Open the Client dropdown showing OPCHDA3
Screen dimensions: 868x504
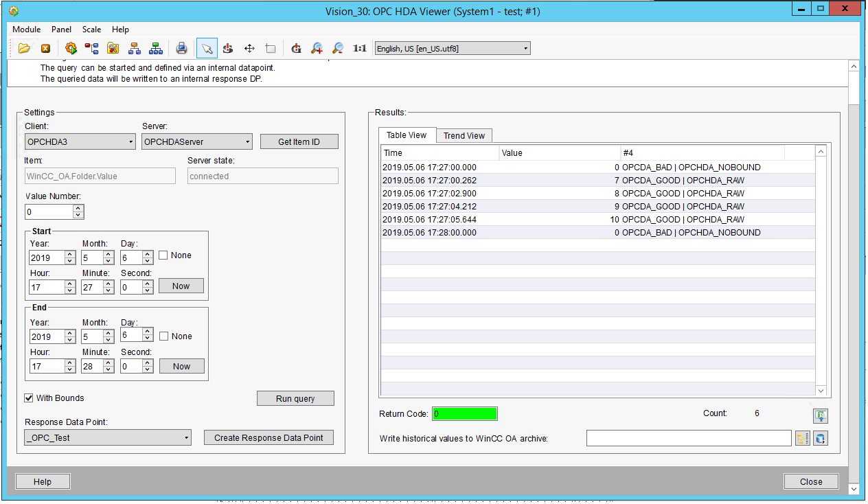80,141
